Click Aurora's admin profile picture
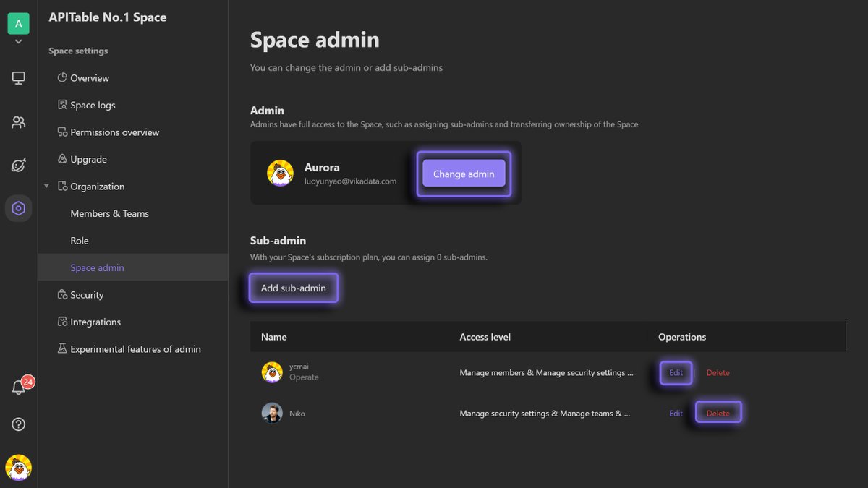Image resolution: width=868 pixels, height=488 pixels. coord(281,173)
